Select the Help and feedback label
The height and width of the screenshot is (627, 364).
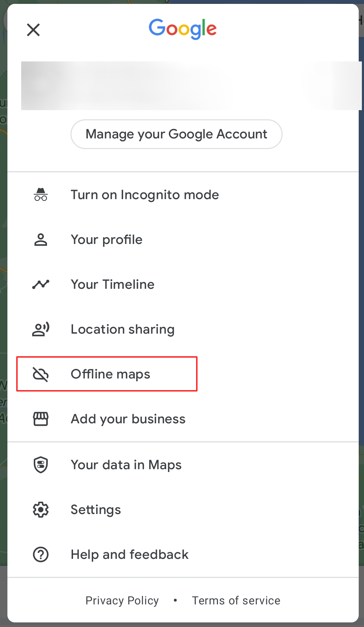coord(129,555)
